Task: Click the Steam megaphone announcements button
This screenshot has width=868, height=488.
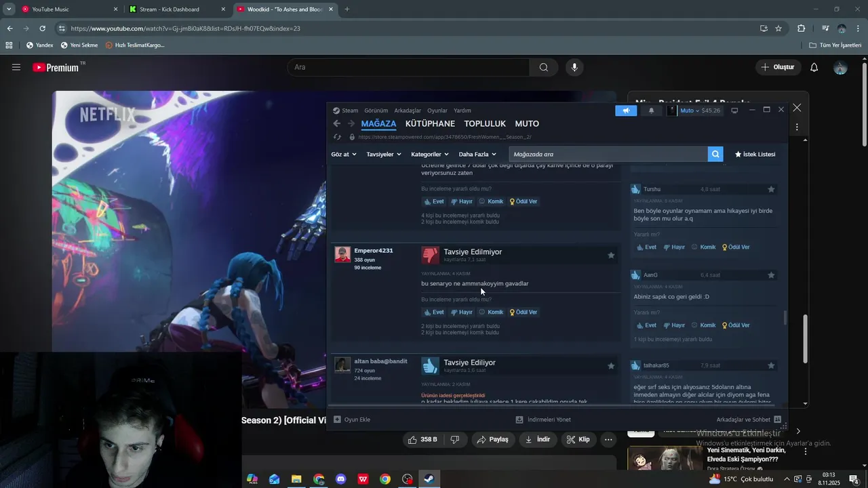Action: 626,110
